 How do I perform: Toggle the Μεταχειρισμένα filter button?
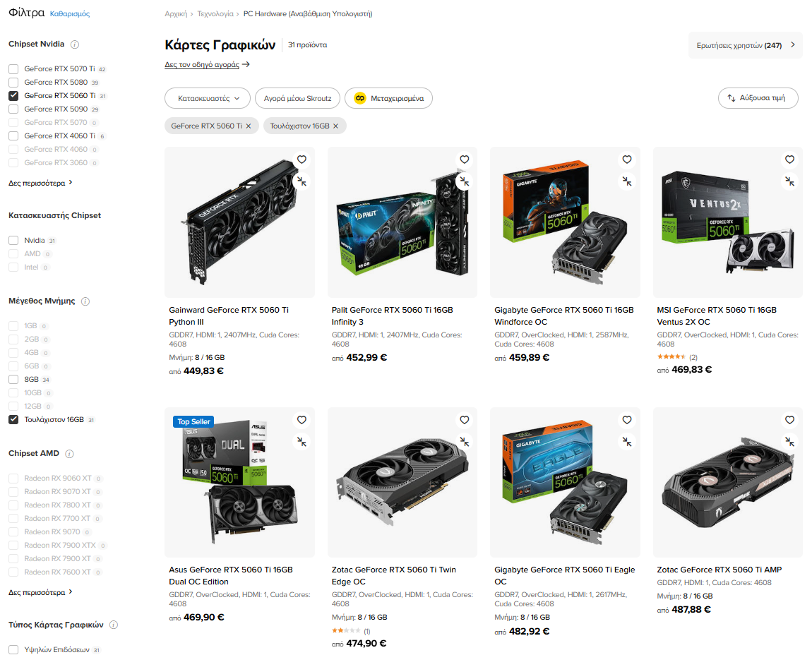point(388,98)
